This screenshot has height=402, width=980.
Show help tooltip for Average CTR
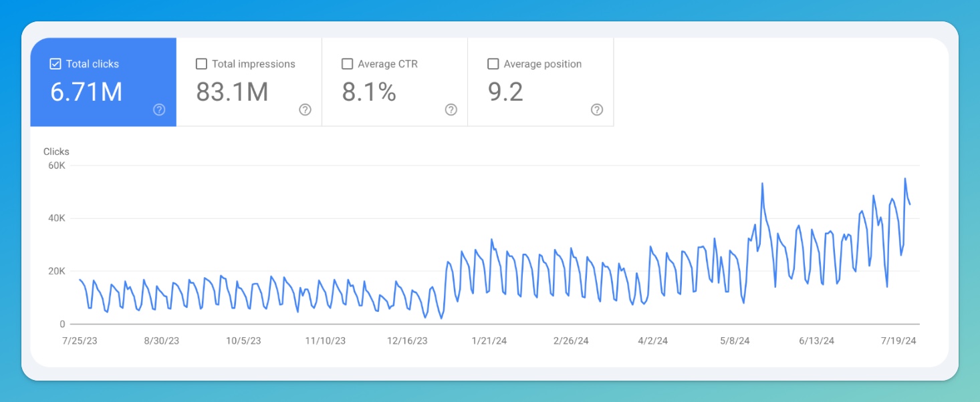coord(451,110)
